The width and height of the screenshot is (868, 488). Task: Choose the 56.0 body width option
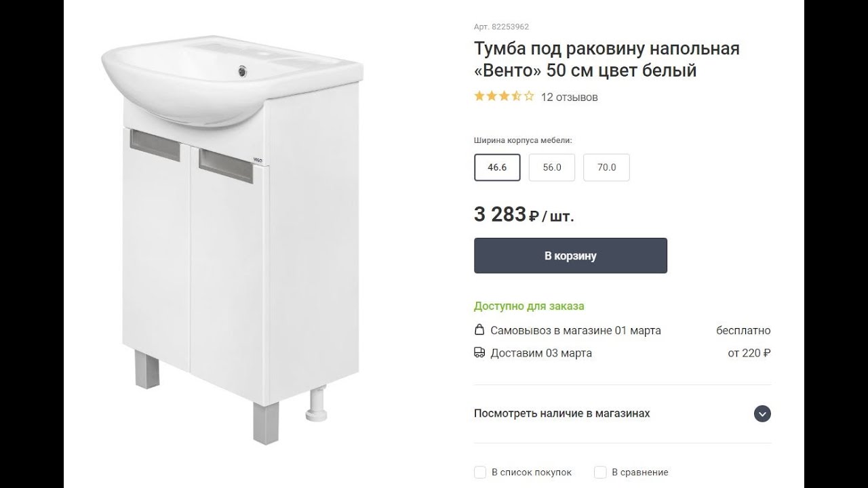point(552,167)
